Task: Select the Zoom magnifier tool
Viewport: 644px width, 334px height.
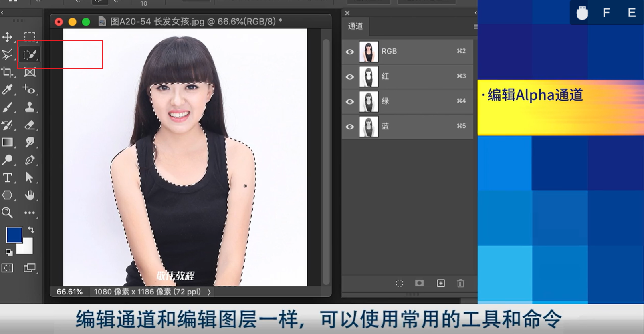Action: (7, 213)
